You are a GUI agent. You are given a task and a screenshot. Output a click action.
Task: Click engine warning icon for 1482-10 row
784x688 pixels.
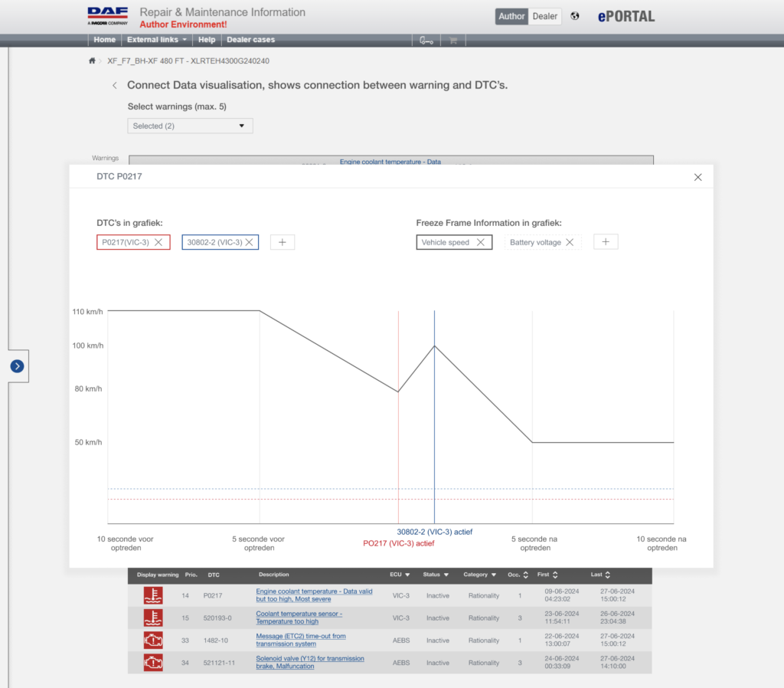point(153,640)
